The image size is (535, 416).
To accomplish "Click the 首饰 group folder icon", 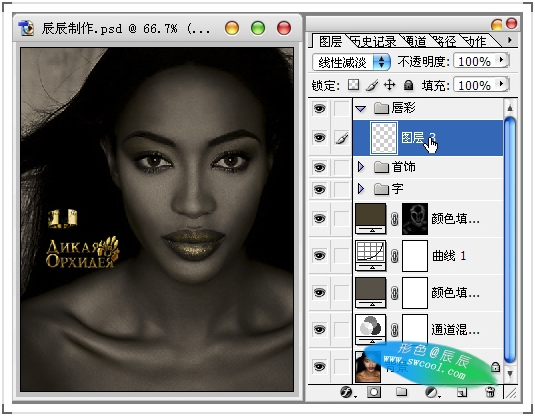I will point(381,167).
